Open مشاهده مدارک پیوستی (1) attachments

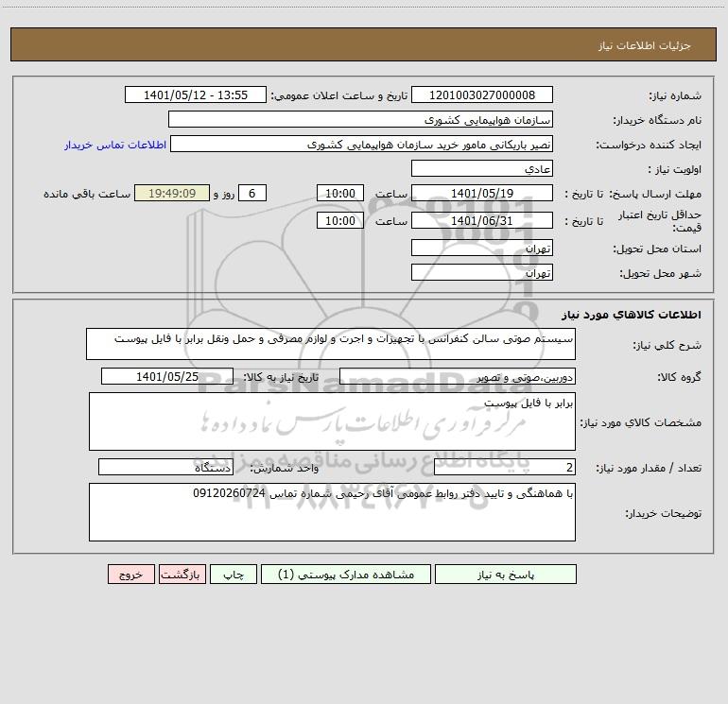click(x=346, y=574)
